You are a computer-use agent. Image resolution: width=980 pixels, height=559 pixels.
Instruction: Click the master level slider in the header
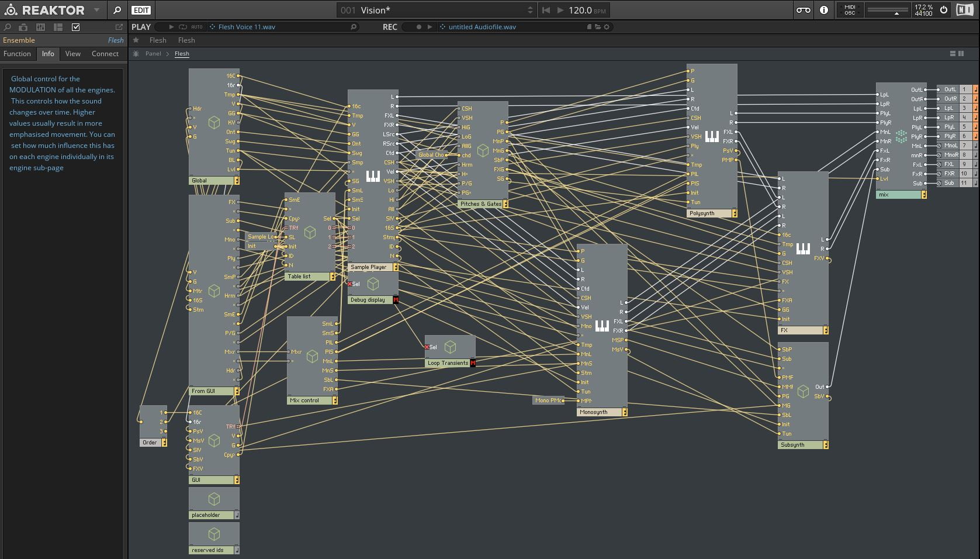[x=888, y=10]
